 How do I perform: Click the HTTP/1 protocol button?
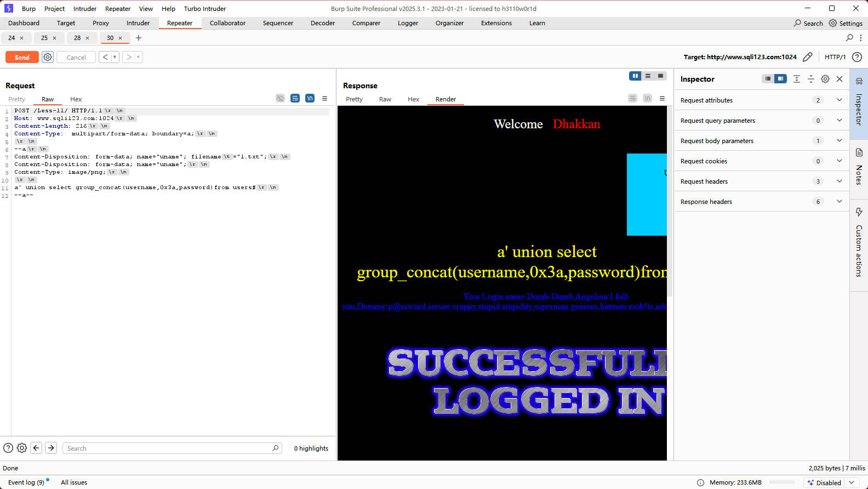(835, 57)
